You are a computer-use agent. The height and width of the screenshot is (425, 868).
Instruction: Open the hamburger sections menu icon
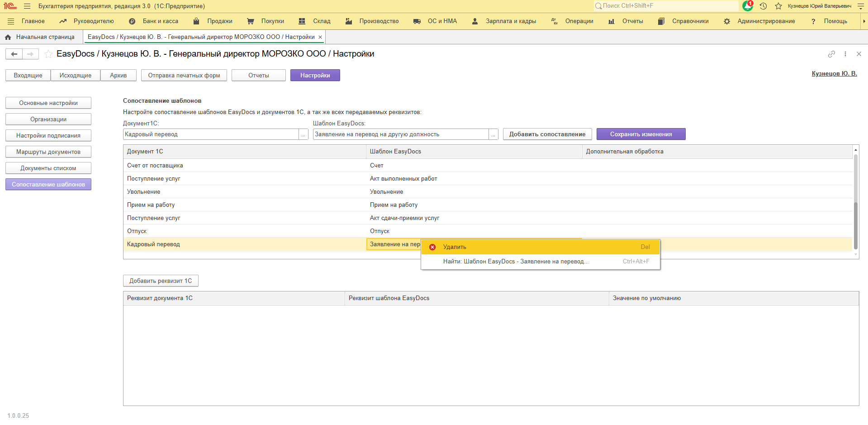coord(27,6)
